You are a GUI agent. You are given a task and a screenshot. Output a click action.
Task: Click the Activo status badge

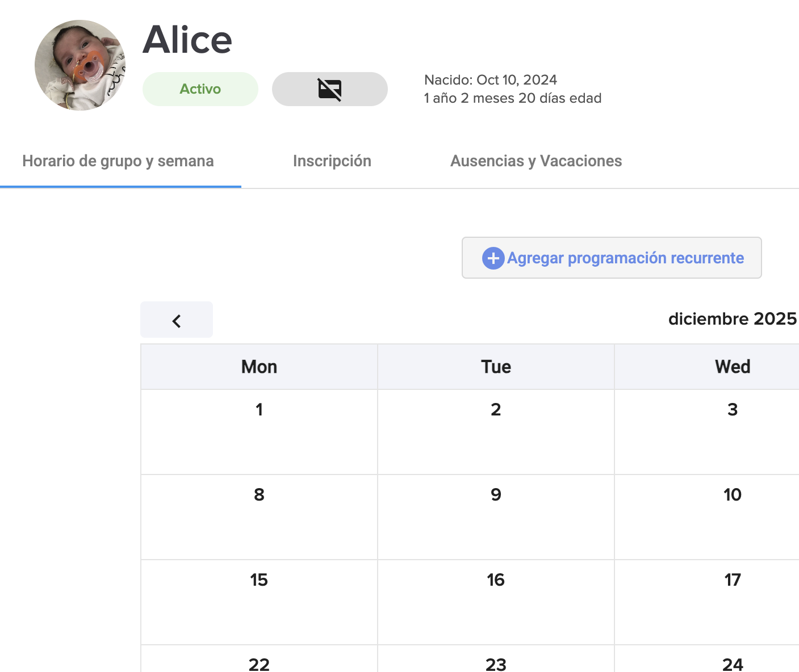click(200, 89)
